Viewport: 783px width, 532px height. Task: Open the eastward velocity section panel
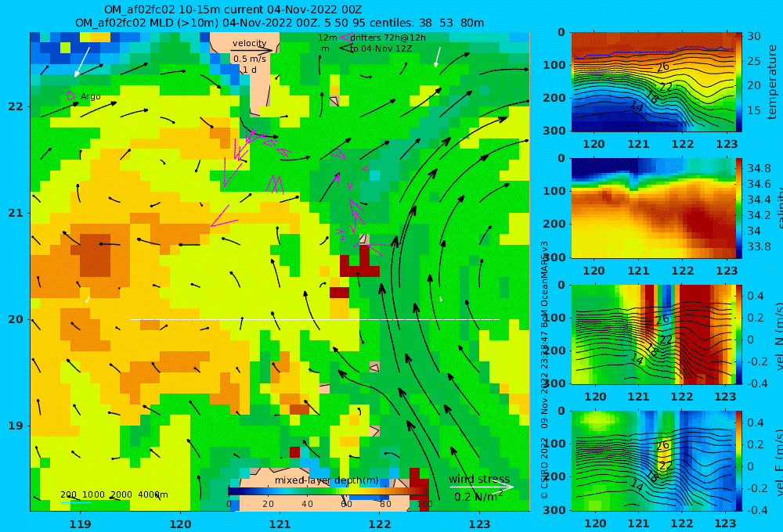pyautogui.click(x=652, y=461)
